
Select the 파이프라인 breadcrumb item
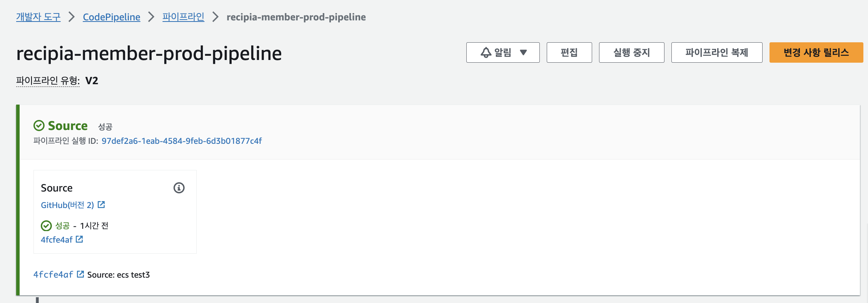pos(184,17)
